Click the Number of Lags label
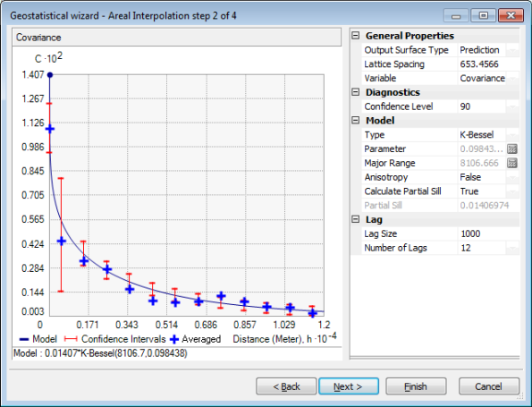532x407 pixels. click(395, 248)
